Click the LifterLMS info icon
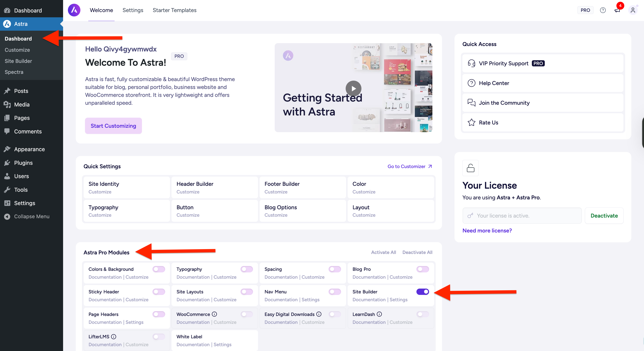Viewport: 644px width, 351px height. tap(113, 337)
